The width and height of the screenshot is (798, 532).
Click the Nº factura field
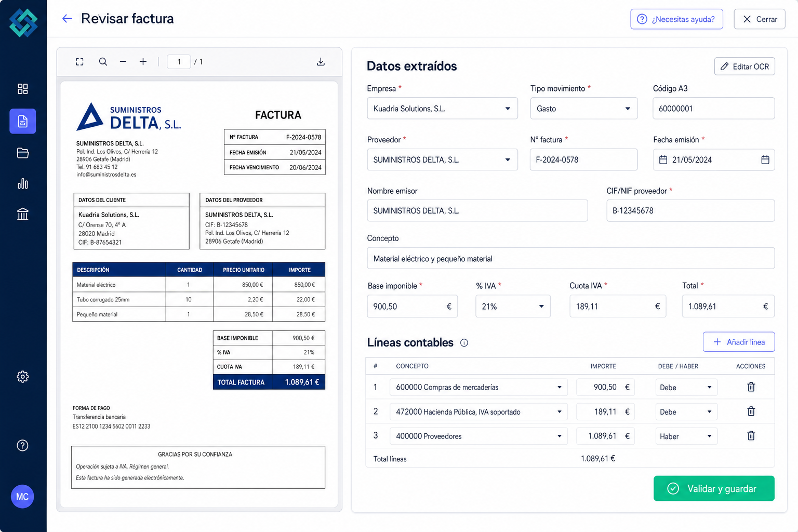point(584,160)
